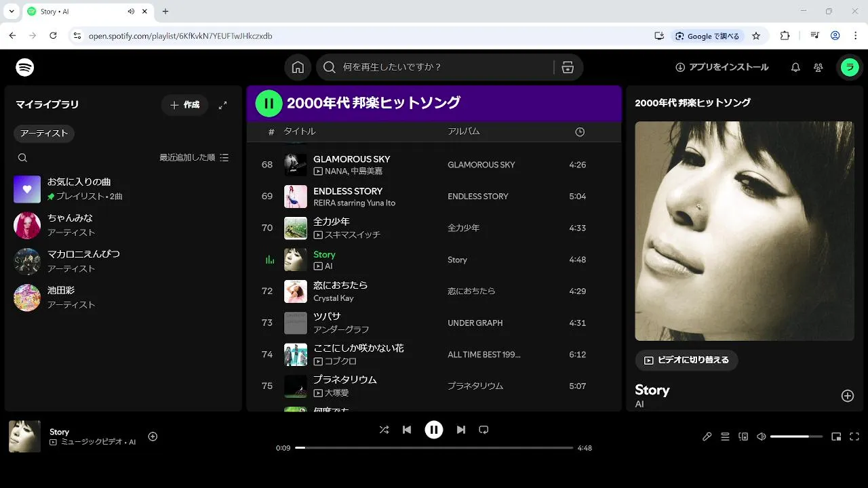Click the # column header

tap(271, 132)
